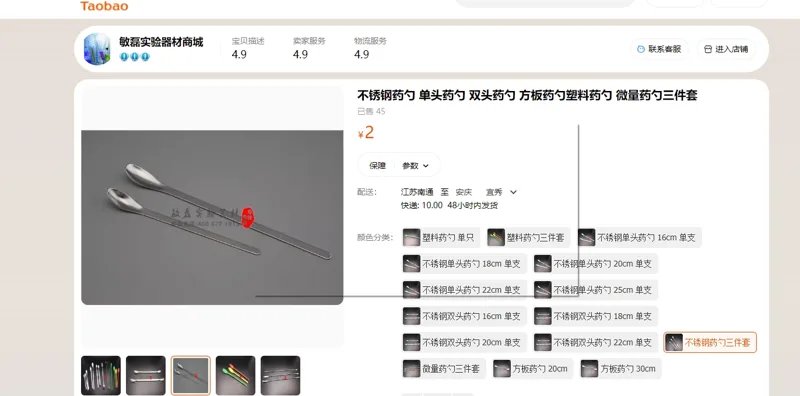
Task: Choose variant 微量药勺三件套
Action: [444, 368]
